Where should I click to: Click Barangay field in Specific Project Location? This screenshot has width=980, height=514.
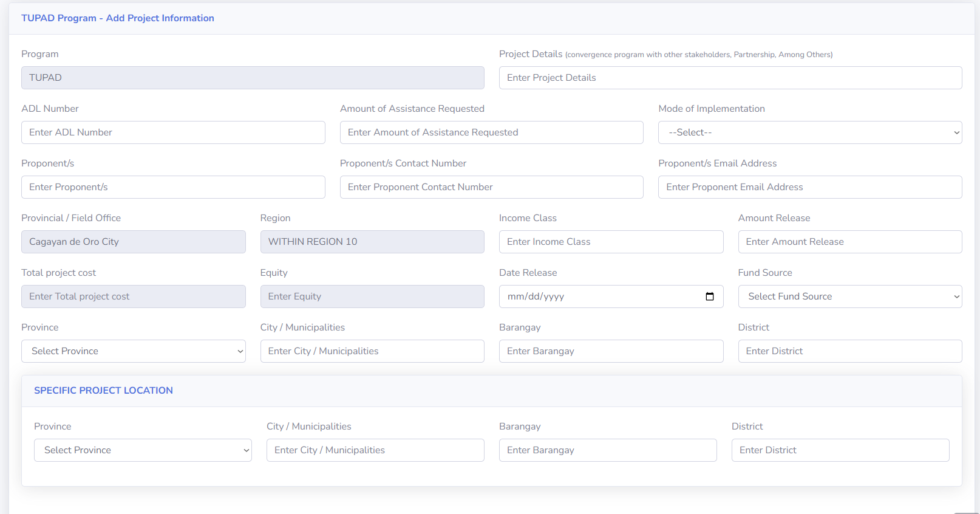(608, 450)
